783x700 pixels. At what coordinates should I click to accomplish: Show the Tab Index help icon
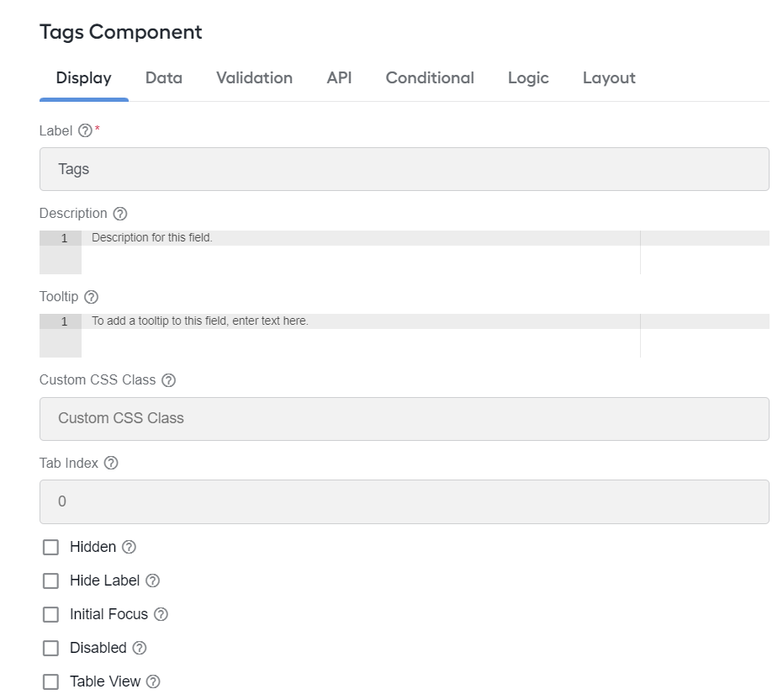coord(111,464)
